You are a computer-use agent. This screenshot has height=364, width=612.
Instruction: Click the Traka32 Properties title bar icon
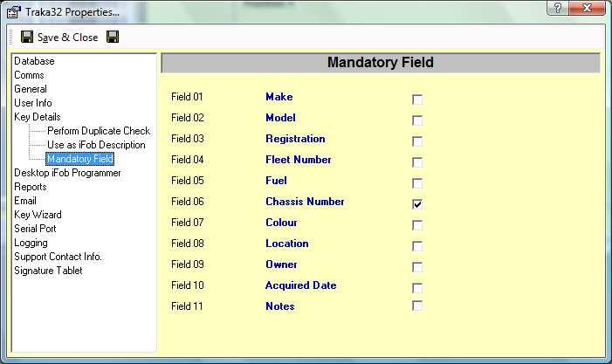14,12
